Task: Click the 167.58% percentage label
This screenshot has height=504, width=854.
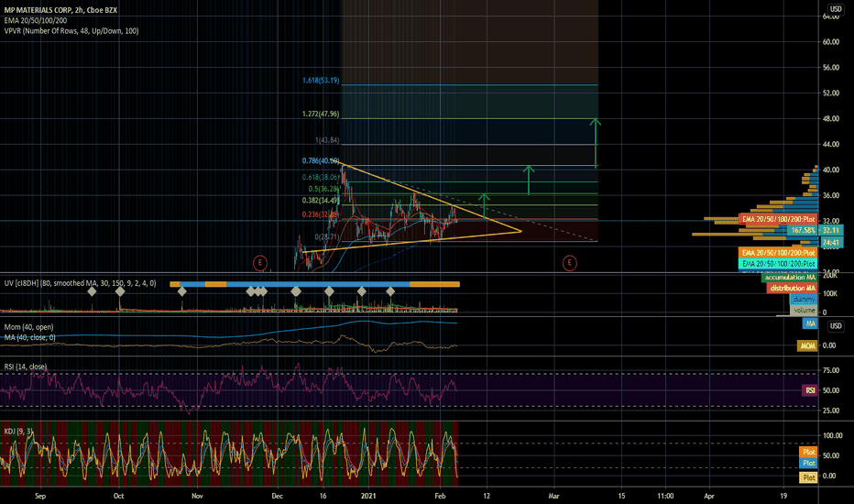Action: click(803, 231)
